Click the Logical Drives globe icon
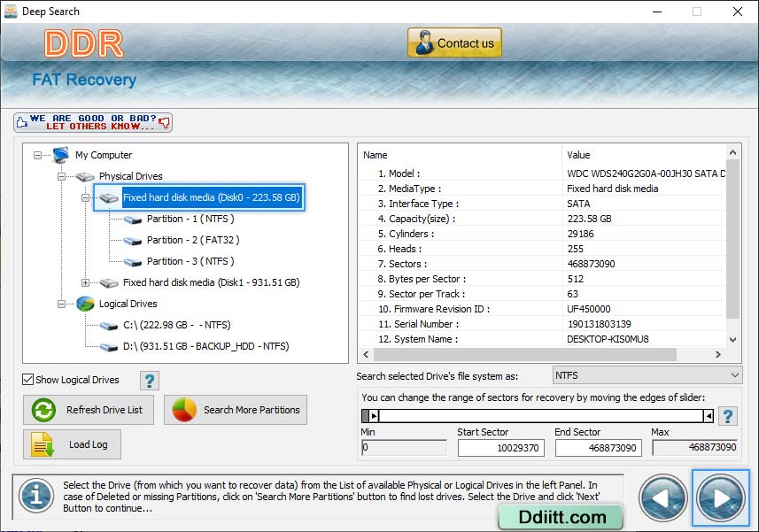759x532 pixels. [x=85, y=304]
